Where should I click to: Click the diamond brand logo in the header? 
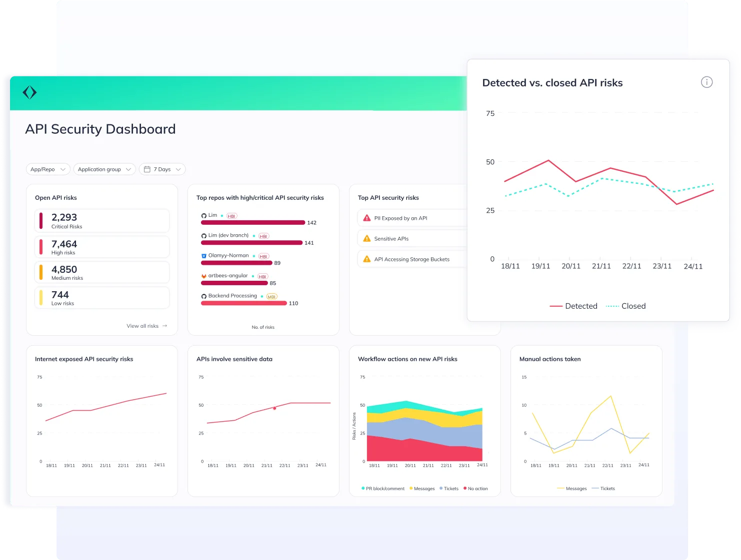[29, 92]
